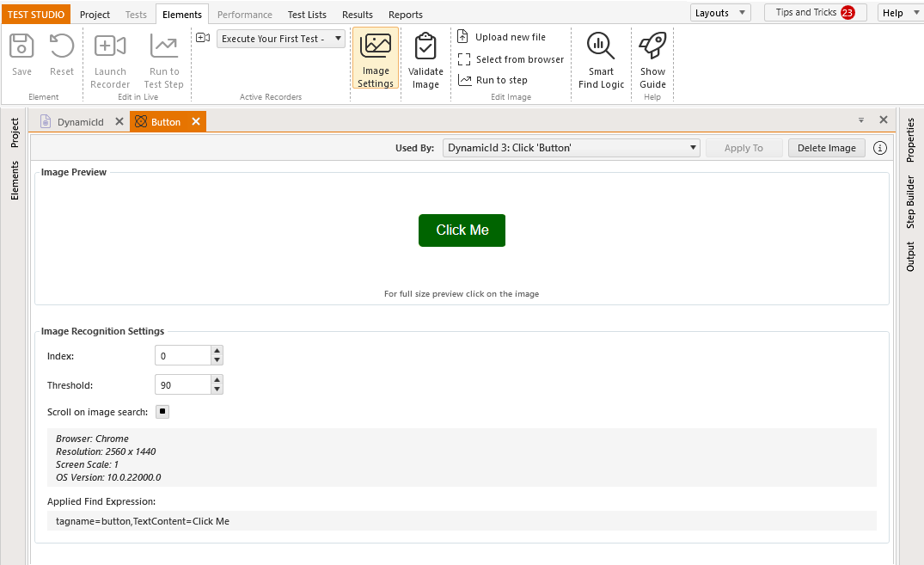The height and width of the screenshot is (565, 924).
Task: Click the tagname=button find expression text
Action: point(143,521)
